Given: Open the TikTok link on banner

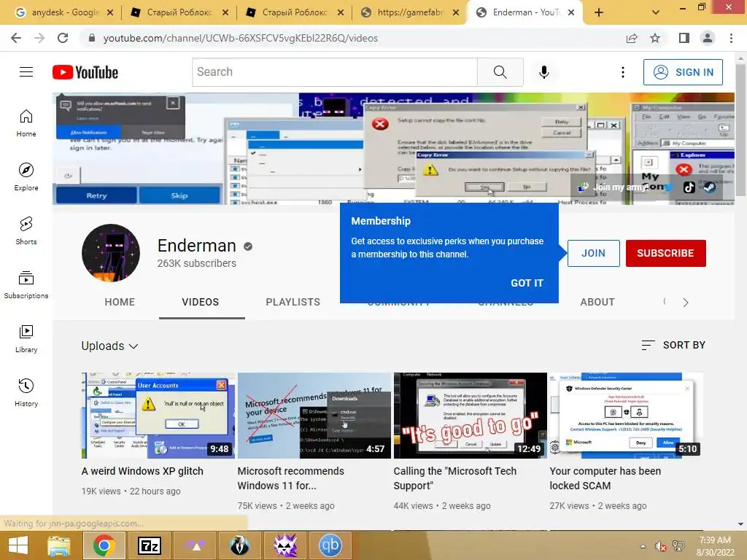Looking at the screenshot, I should [689, 187].
